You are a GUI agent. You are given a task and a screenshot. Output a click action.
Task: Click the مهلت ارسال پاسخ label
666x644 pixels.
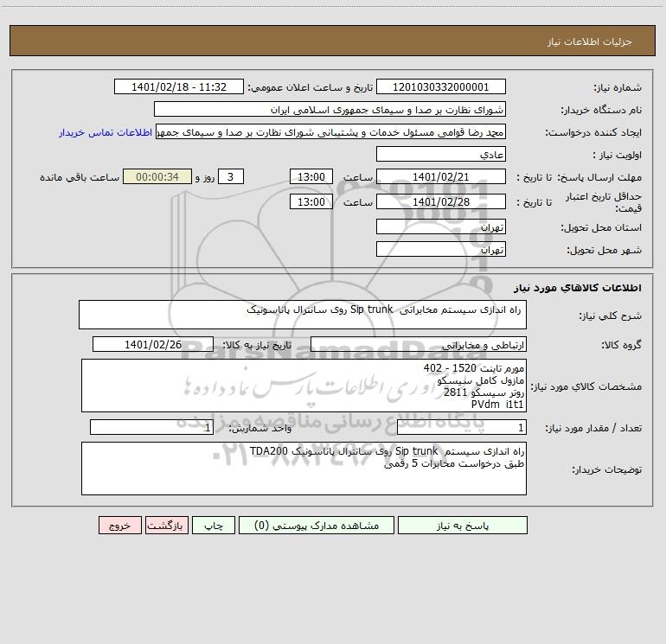coord(599,177)
